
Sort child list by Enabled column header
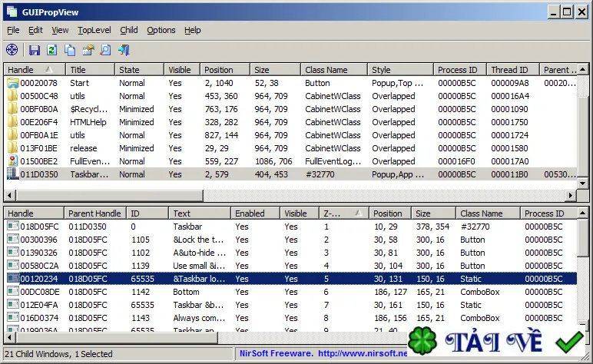click(x=255, y=213)
